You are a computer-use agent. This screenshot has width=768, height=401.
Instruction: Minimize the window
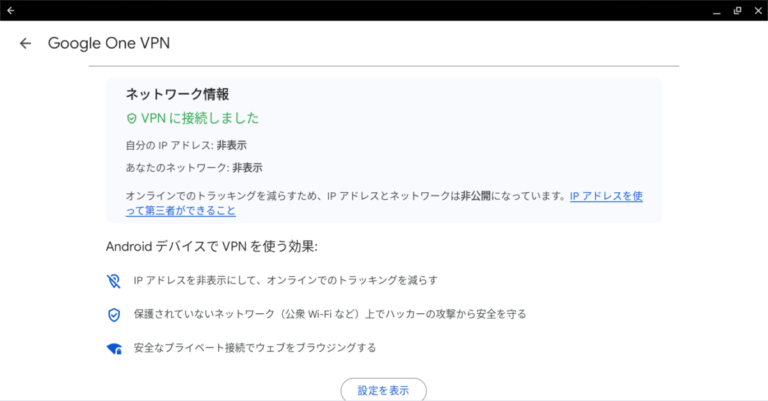click(x=717, y=11)
